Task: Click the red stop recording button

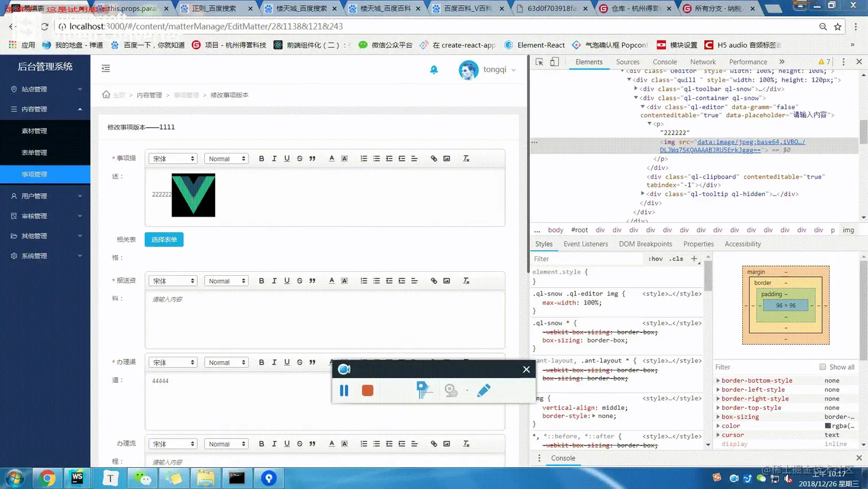Action: pos(369,390)
